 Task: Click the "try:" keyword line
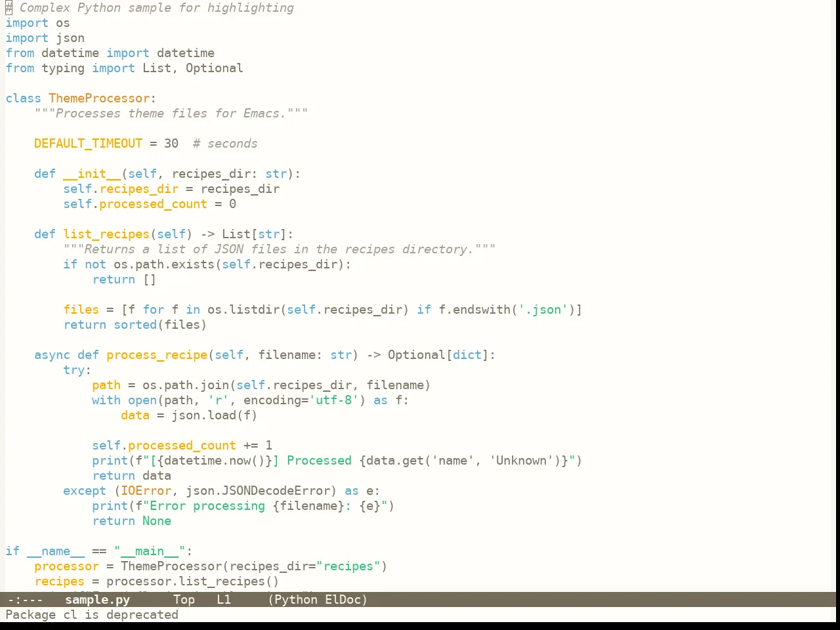[77, 370]
